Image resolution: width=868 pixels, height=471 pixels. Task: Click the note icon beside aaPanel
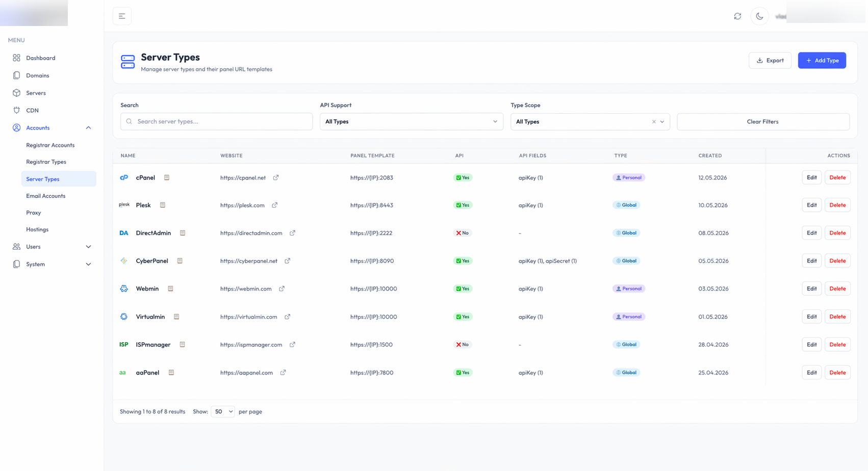click(x=171, y=373)
